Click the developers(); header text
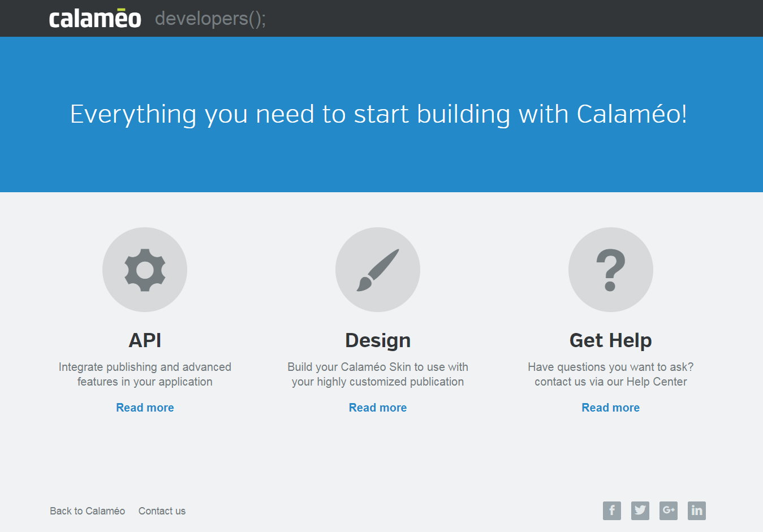 210,19
